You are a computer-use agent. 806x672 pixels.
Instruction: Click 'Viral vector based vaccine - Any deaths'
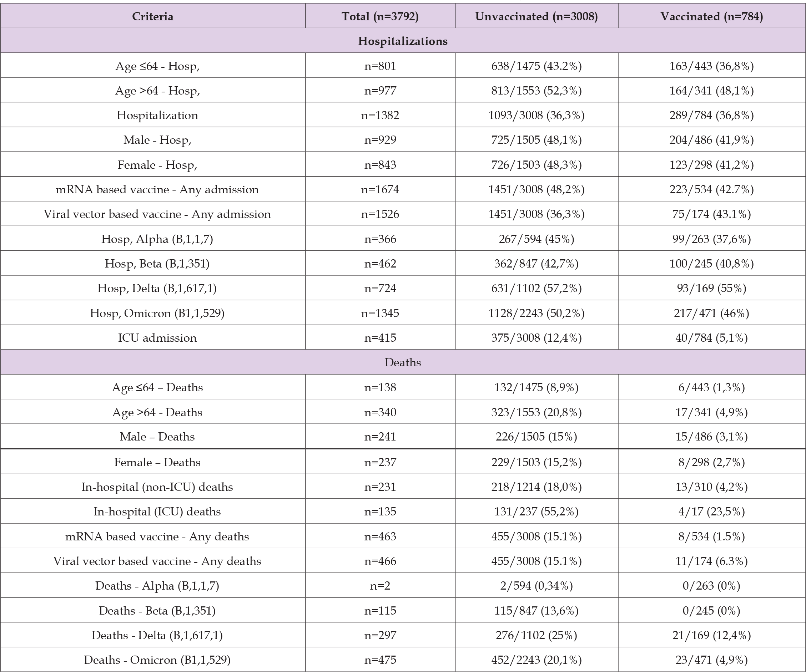tap(157, 561)
